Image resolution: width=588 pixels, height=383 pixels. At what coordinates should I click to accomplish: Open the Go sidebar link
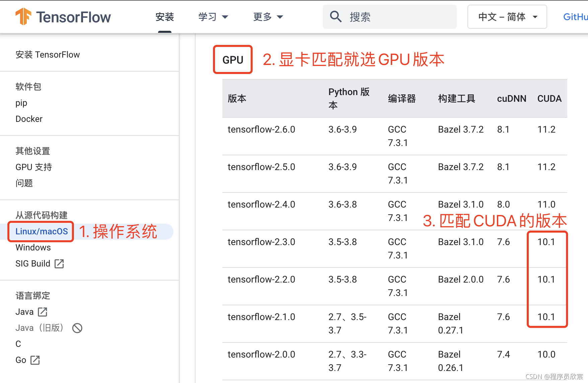tap(21, 360)
